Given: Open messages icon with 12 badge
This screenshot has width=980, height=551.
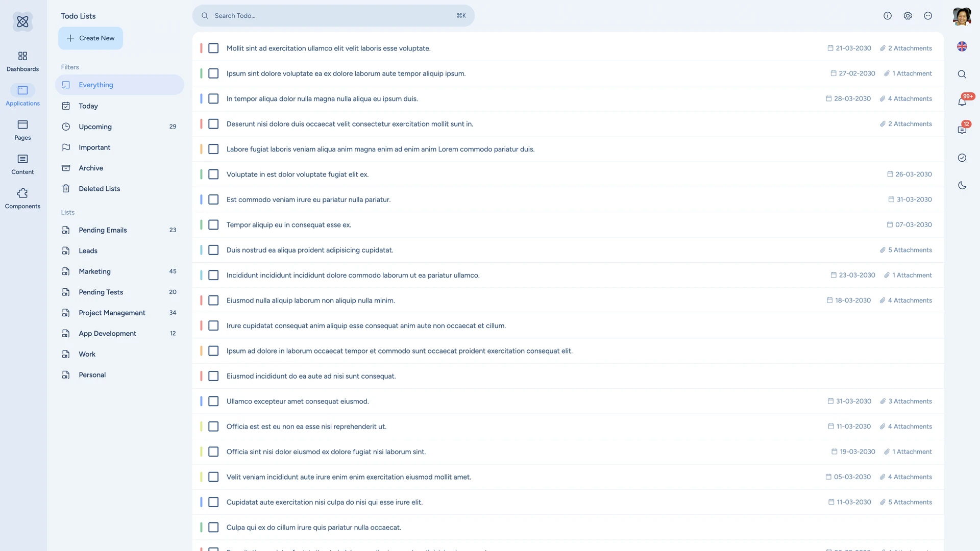Looking at the screenshot, I should pos(962,130).
